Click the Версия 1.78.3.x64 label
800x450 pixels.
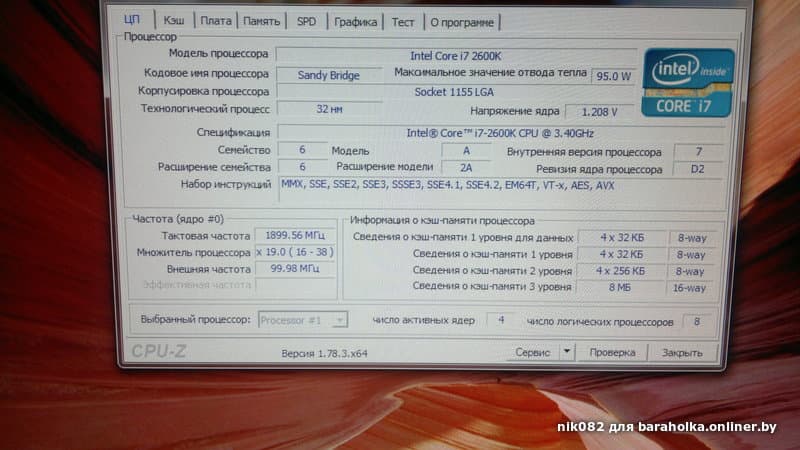point(324,353)
